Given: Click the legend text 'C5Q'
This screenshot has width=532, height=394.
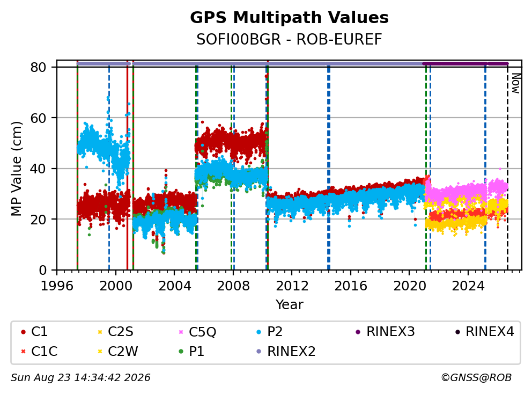Looking at the screenshot, I should pyautogui.click(x=202, y=332).
